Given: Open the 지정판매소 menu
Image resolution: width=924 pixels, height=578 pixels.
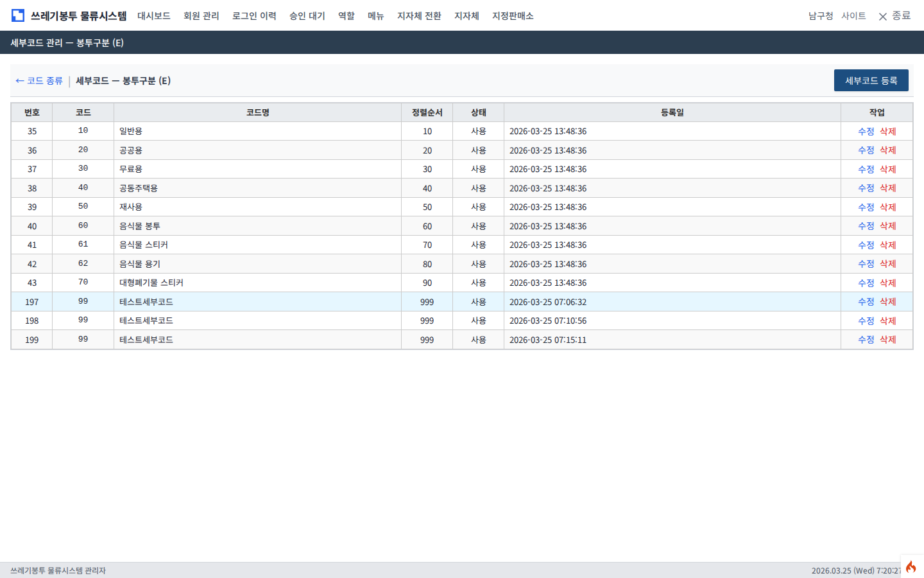Looking at the screenshot, I should point(513,16).
